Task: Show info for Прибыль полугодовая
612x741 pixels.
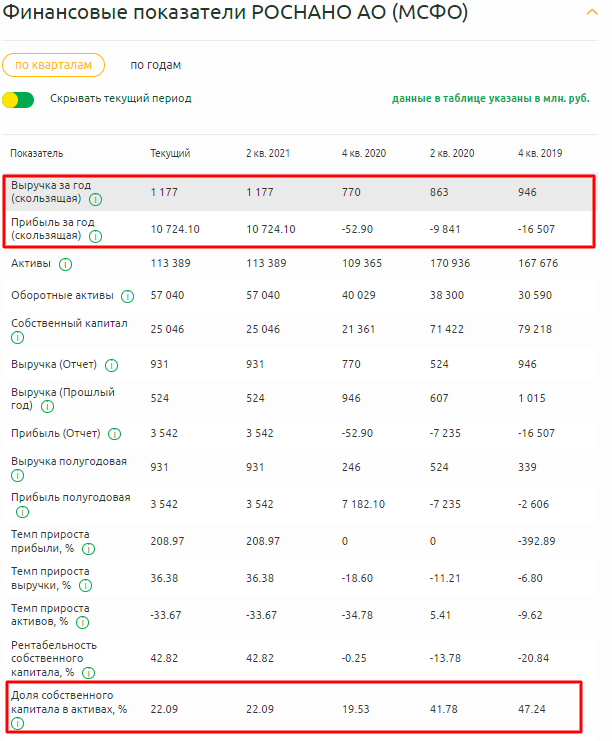Action: (x=18, y=509)
